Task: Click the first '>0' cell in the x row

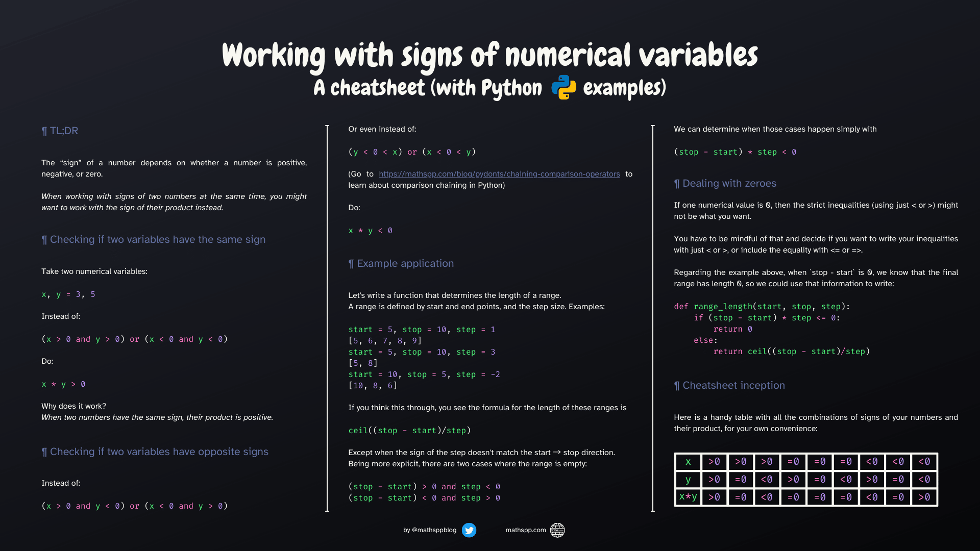Action: (x=714, y=462)
